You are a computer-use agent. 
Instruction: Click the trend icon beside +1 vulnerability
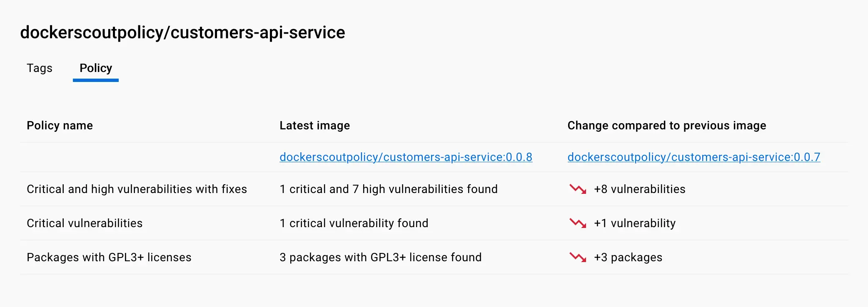(x=578, y=223)
